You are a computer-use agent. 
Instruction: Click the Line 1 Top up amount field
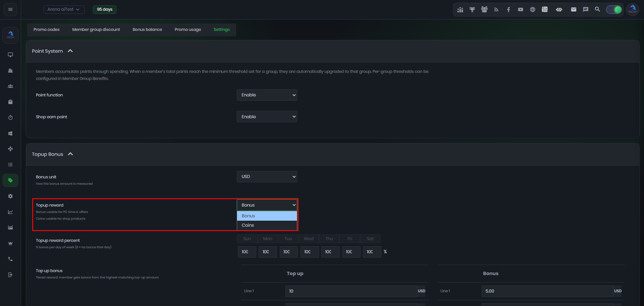[351, 291]
